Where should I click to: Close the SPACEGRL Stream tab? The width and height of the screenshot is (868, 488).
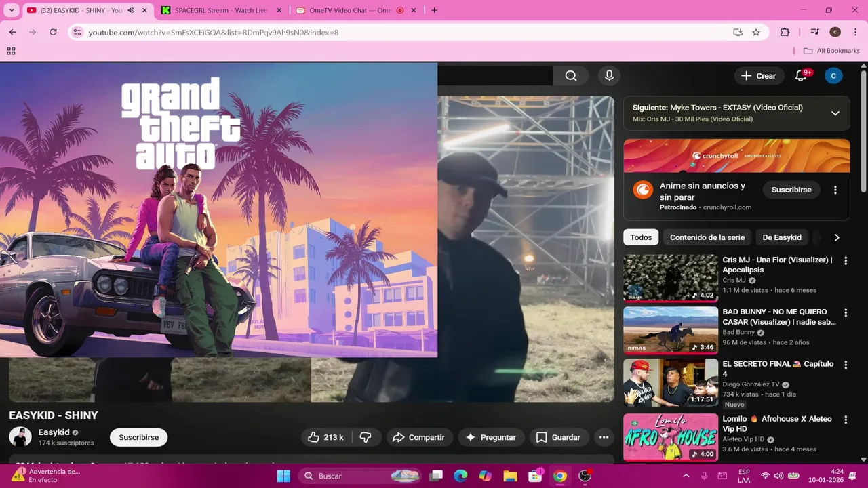279,10
